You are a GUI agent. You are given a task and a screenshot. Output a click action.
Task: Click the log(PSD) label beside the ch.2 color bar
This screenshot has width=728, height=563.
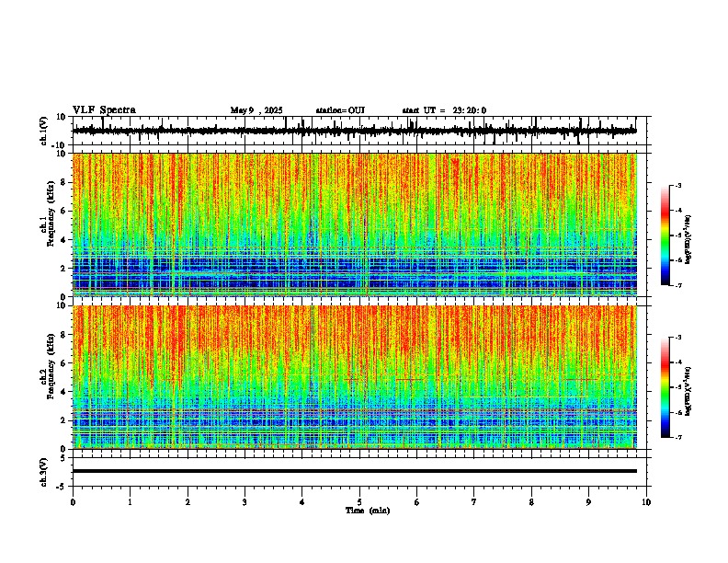[x=689, y=391]
